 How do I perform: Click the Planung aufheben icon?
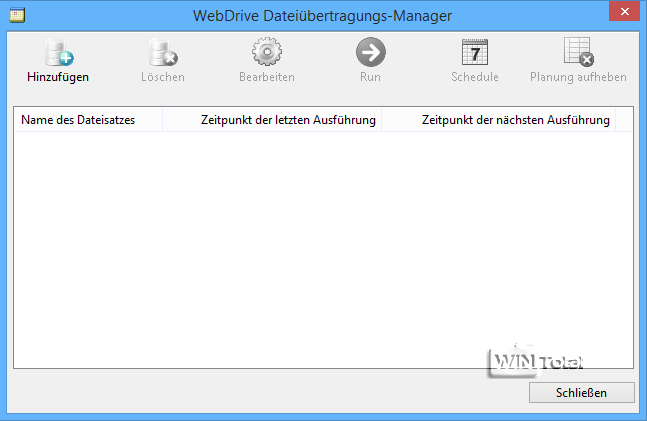[579, 52]
